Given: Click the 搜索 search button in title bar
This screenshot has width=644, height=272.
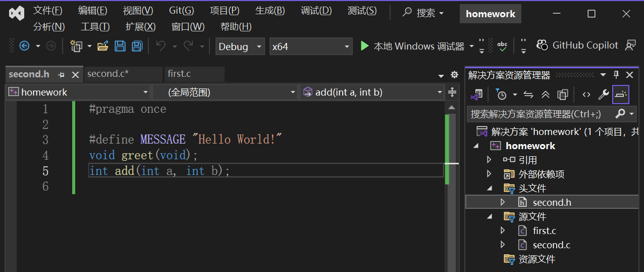Looking at the screenshot, I should click(x=423, y=13).
